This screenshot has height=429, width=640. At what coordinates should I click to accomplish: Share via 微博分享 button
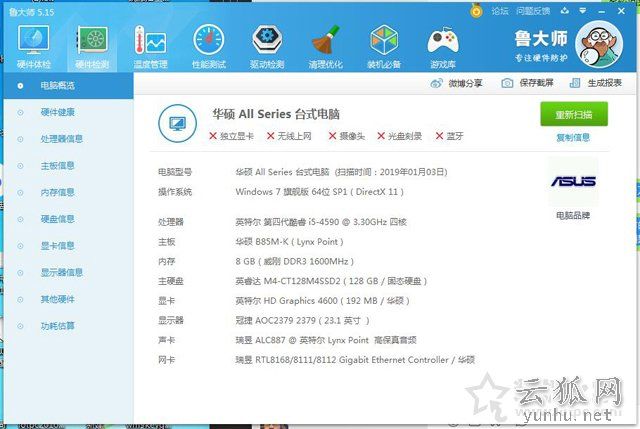click(456, 83)
